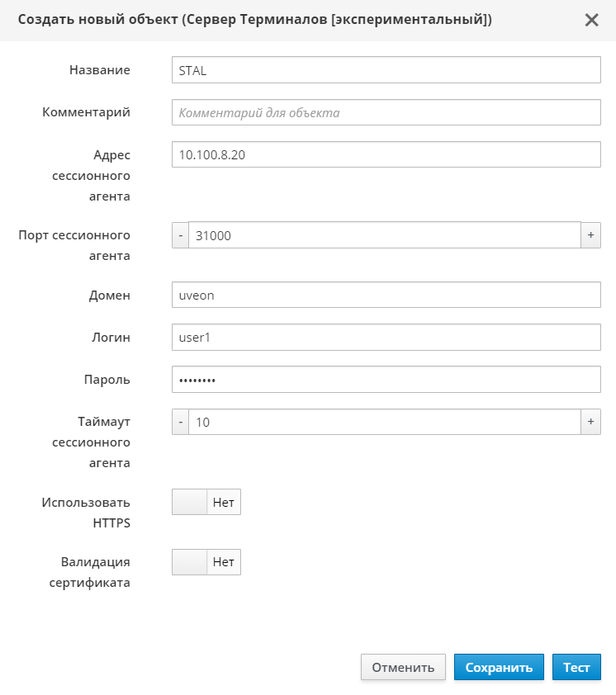Screen dimensions: 616x695
Task: Click the Использовать HTTPS label
Action: tap(86, 512)
